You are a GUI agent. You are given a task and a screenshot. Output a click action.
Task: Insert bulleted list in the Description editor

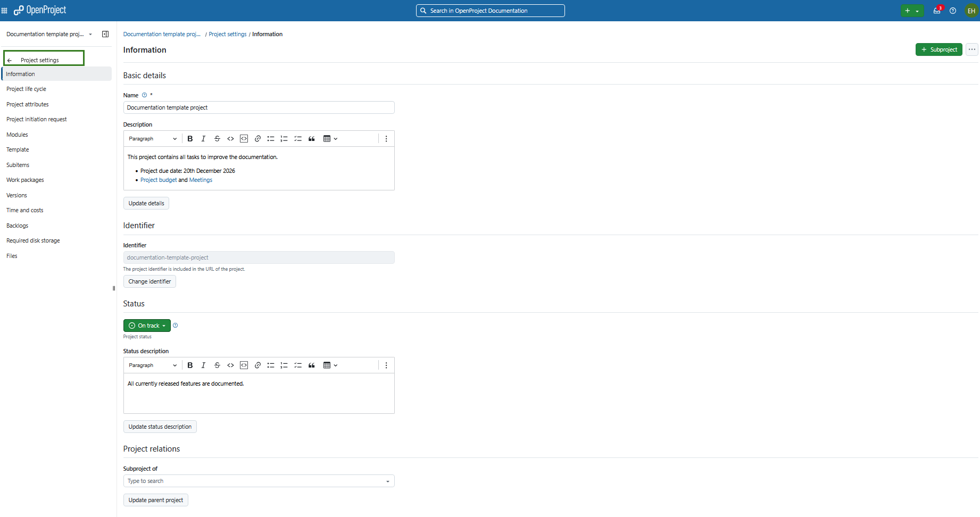[x=271, y=139]
